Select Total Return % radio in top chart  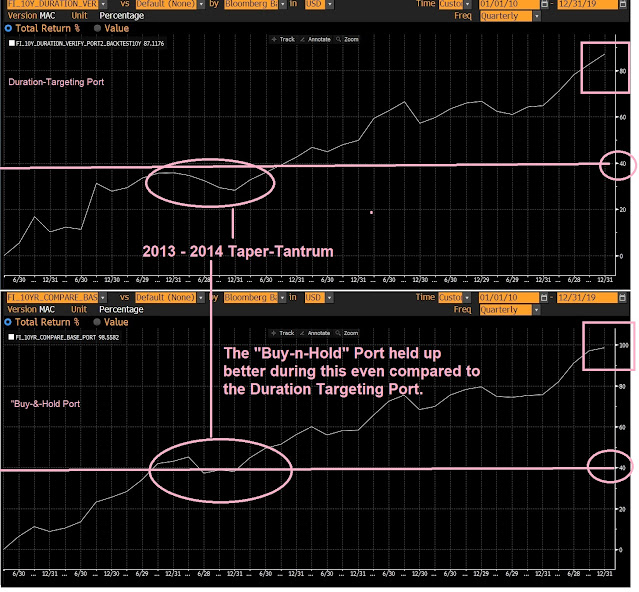coord(8,29)
